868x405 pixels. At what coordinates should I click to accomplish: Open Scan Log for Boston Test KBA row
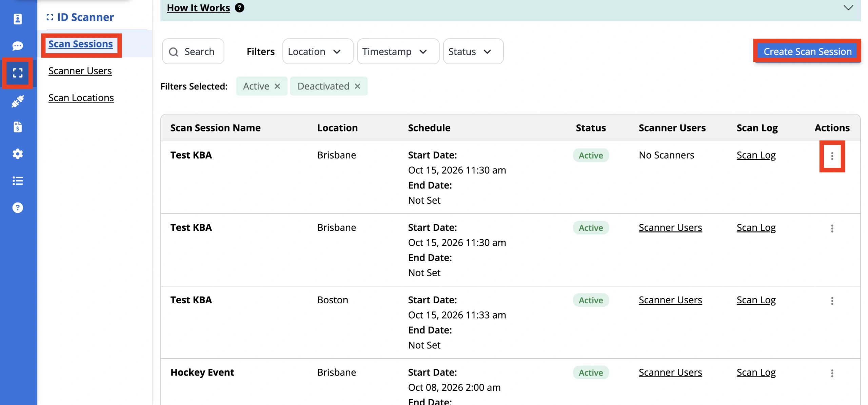[x=756, y=300]
